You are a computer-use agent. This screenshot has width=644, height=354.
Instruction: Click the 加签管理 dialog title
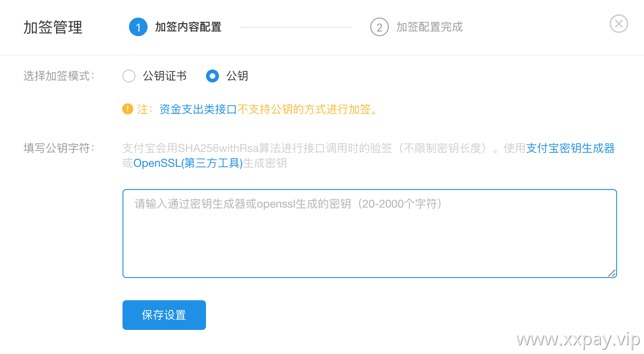pos(53,27)
